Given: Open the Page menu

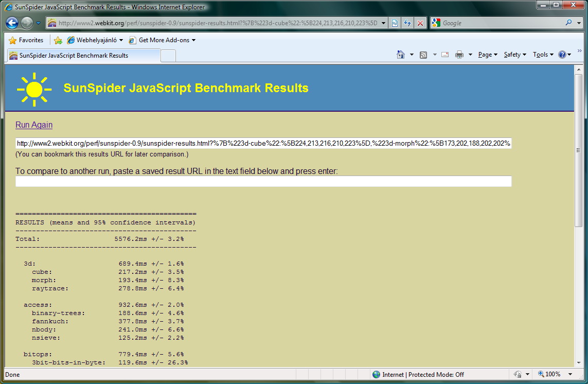Looking at the screenshot, I should point(487,55).
